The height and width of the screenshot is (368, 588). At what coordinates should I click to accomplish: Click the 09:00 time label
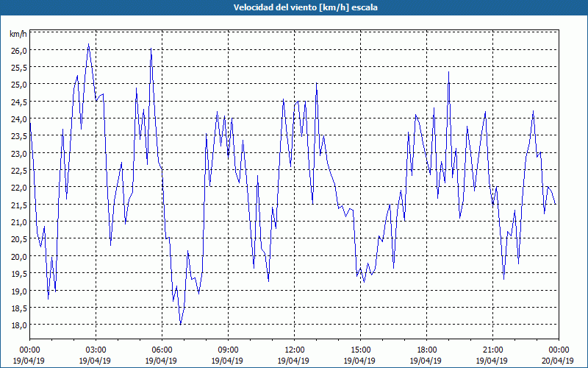coord(228,350)
